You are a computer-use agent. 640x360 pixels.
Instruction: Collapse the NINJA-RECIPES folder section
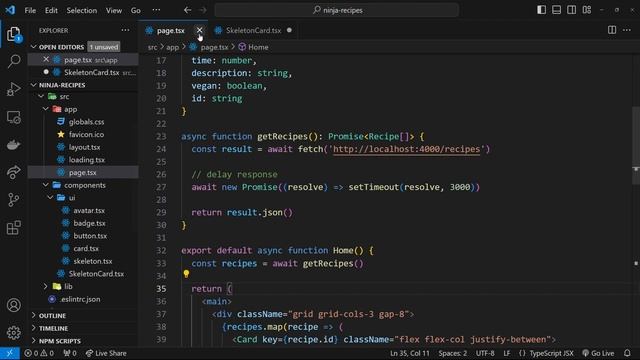click(x=33, y=85)
